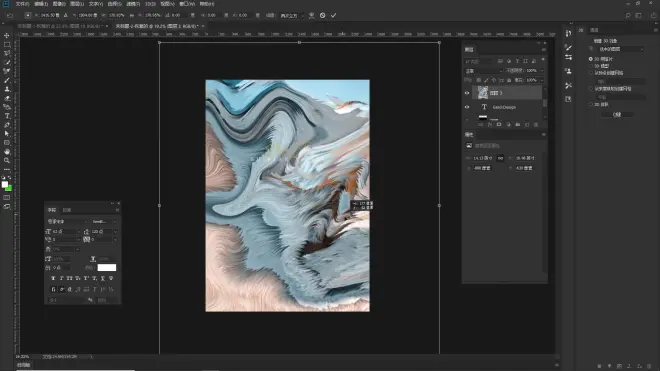The height and width of the screenshot is (371, 660).
Task: Open the Layers panel flyout menu
Action: 543,50
